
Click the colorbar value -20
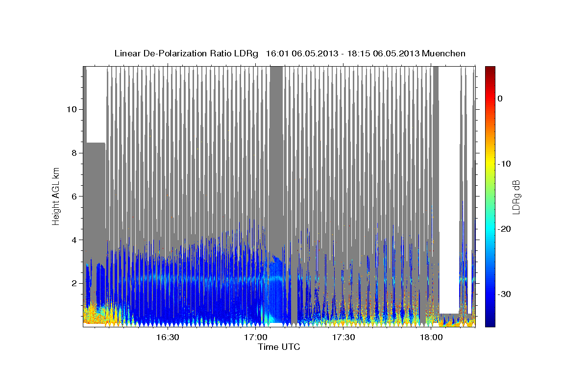[504, 229]
